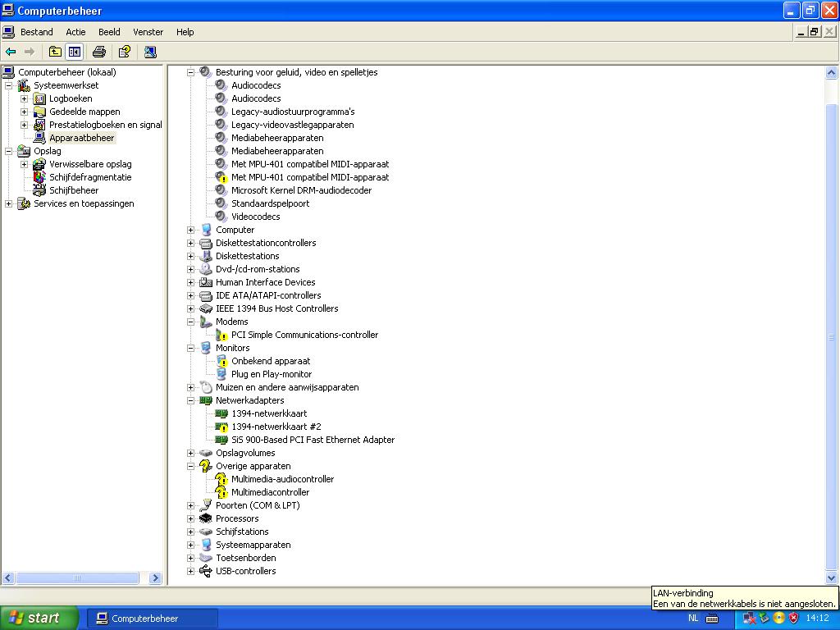The image size is (840, 630).
Task: Collapse the Modems category
Action: tap(190, 322)
